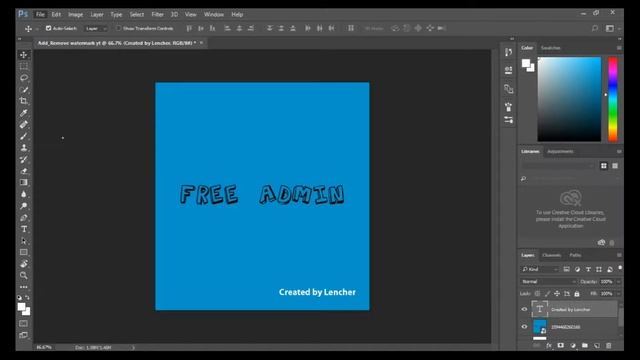640x360 pixels.
Task: Open the Layers panel flyout menu
Action: (619, 255)
